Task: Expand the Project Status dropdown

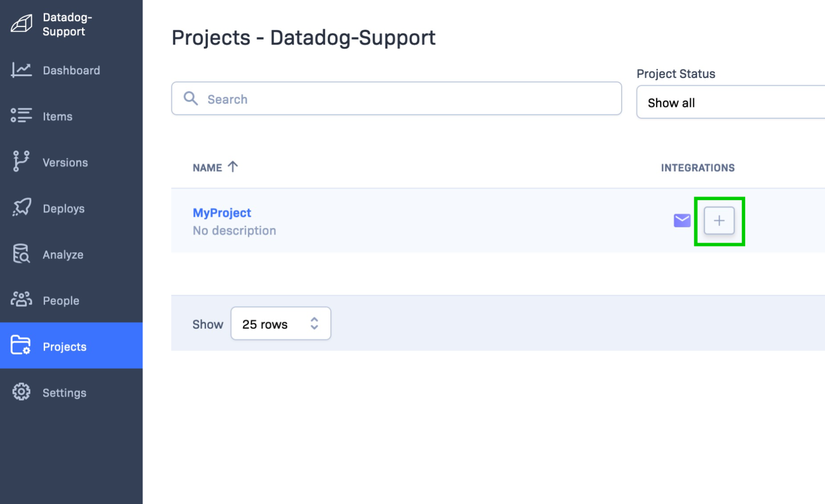Action: click(730, 102)
